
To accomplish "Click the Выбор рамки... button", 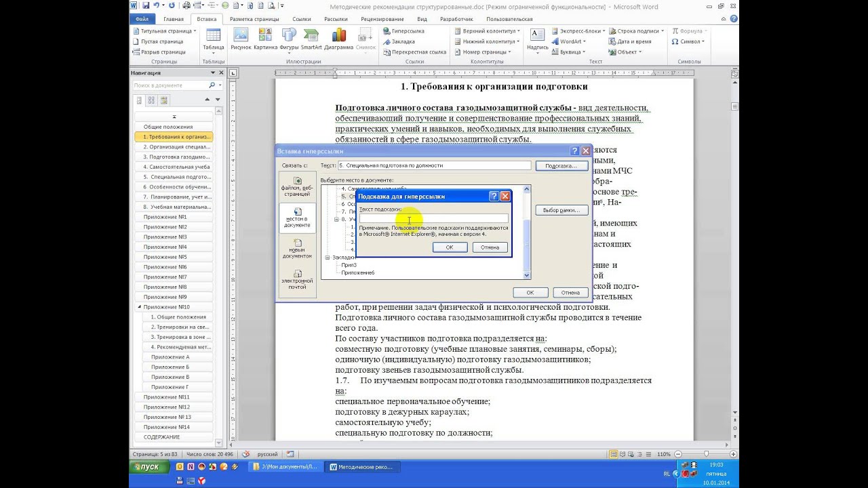I will pos(561,210).
